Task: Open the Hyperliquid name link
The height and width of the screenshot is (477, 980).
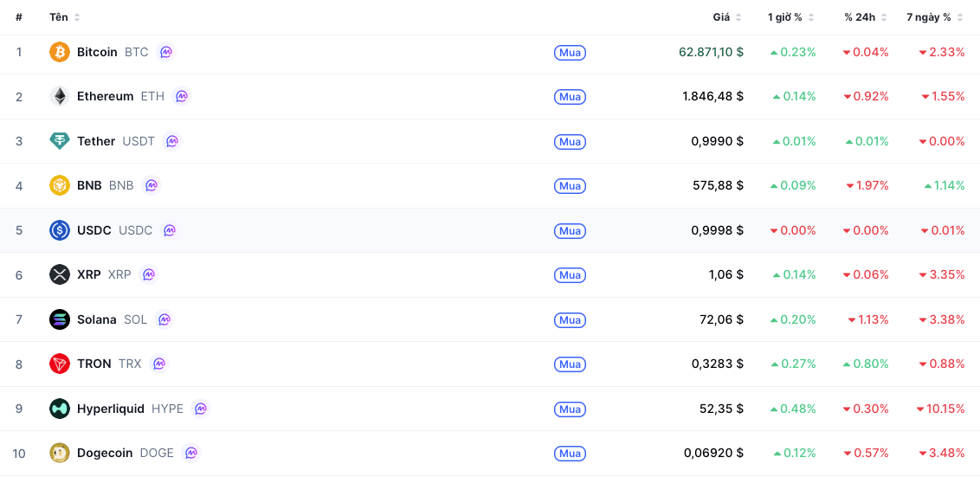Action: [x=111, y=409]
